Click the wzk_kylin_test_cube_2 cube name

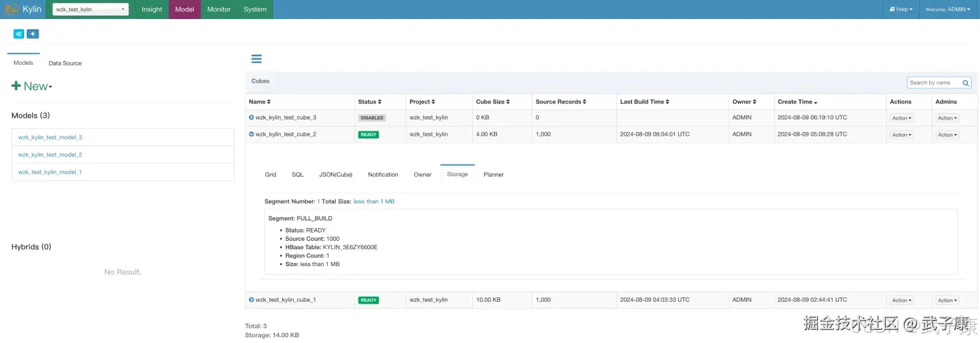tap(286, 134)
